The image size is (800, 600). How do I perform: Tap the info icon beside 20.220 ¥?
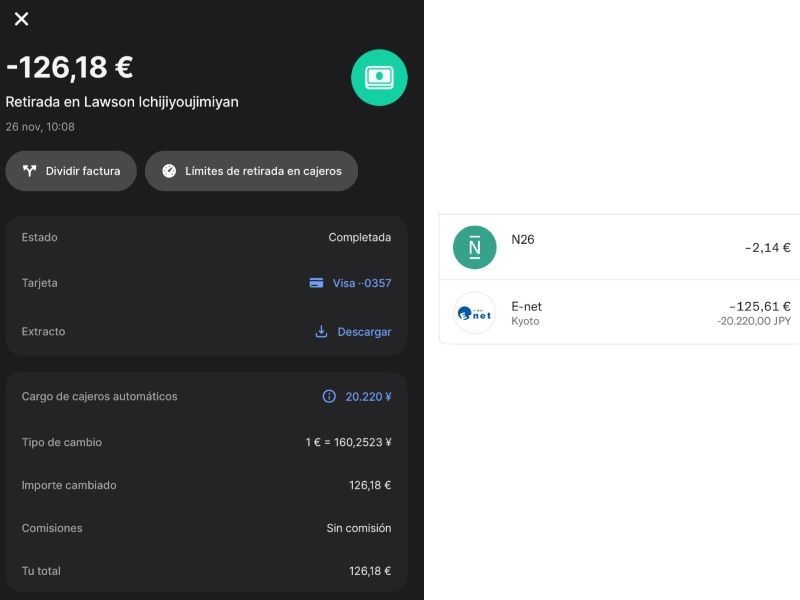coord(329,396)
